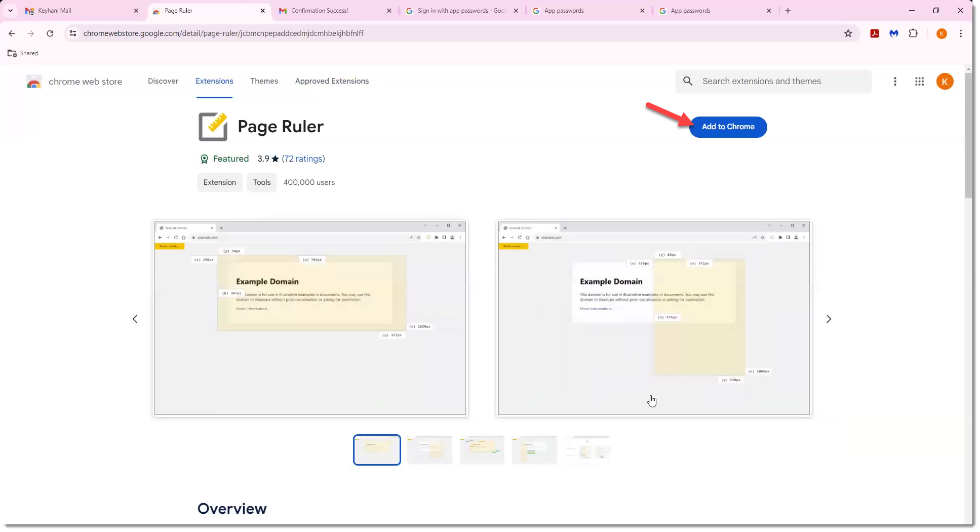Viewport: 980px width, 532px height.
Task: Go back with the browser back arrow
Action: point(12,33)
